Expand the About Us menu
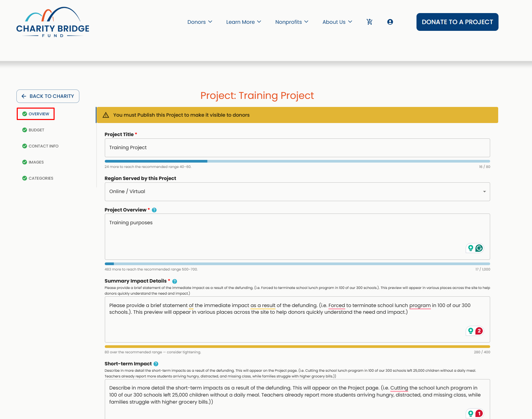 337,22
